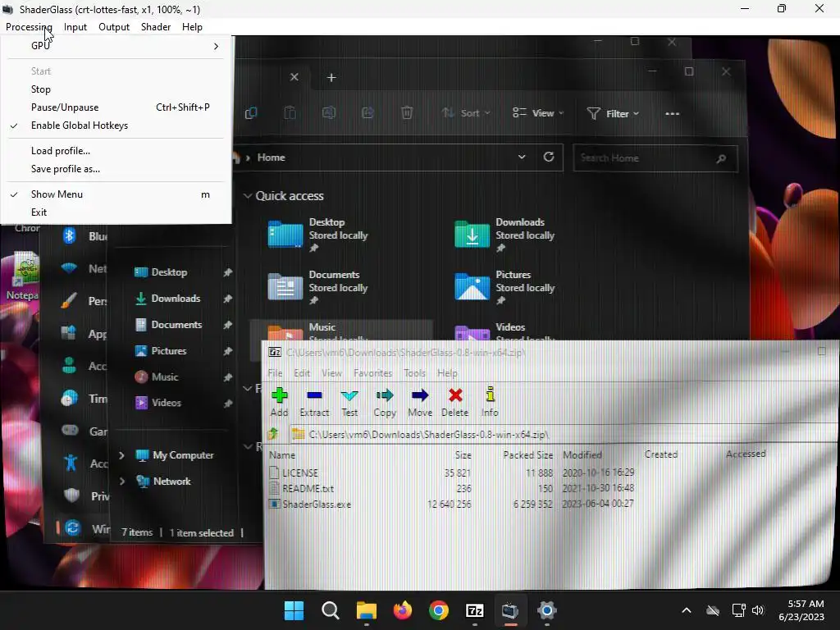The width and height of the screenshot is (840, 630).
Task: Click the Info icon in 7-Zip
Action: pyautogui.click(x=490, y=402)
